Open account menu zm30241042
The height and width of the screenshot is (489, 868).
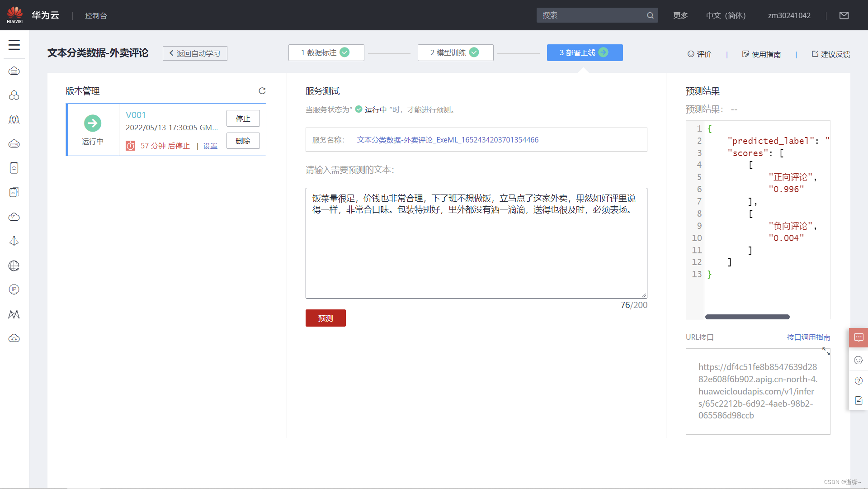tap(789, 15)
